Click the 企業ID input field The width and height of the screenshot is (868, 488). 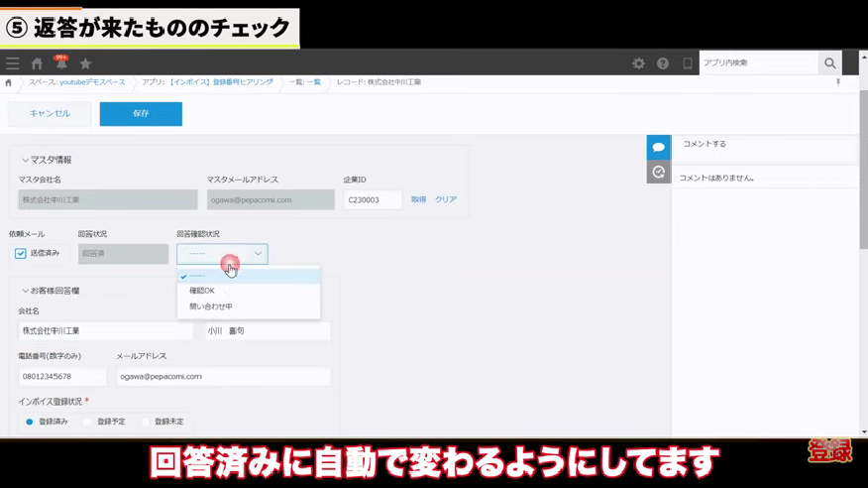pyautogui.click(x=373, y=200)
